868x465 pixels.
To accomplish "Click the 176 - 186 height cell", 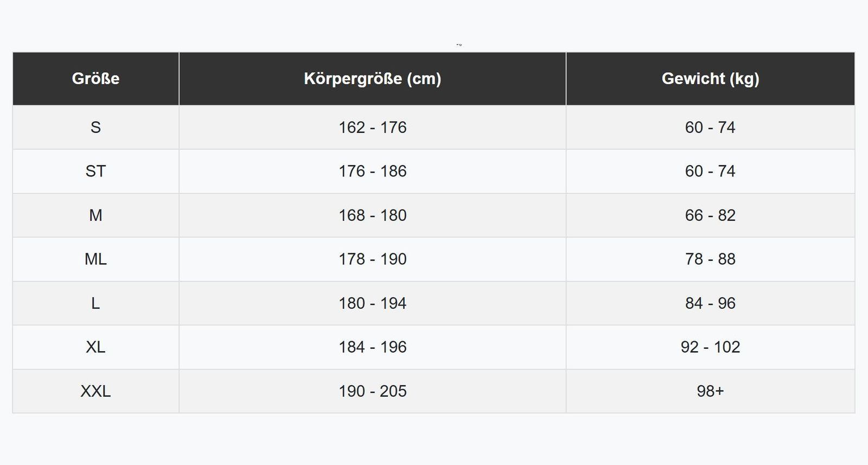I will pyautogui.click(x=372, y=171).
